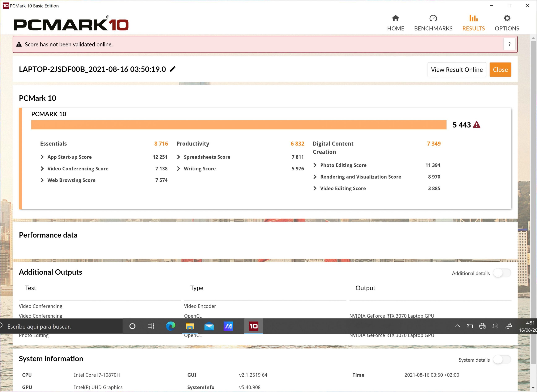Screen dimensions: 537x392
Task: Switch to the BENCHMARKS tab
Action: (433, 23)
